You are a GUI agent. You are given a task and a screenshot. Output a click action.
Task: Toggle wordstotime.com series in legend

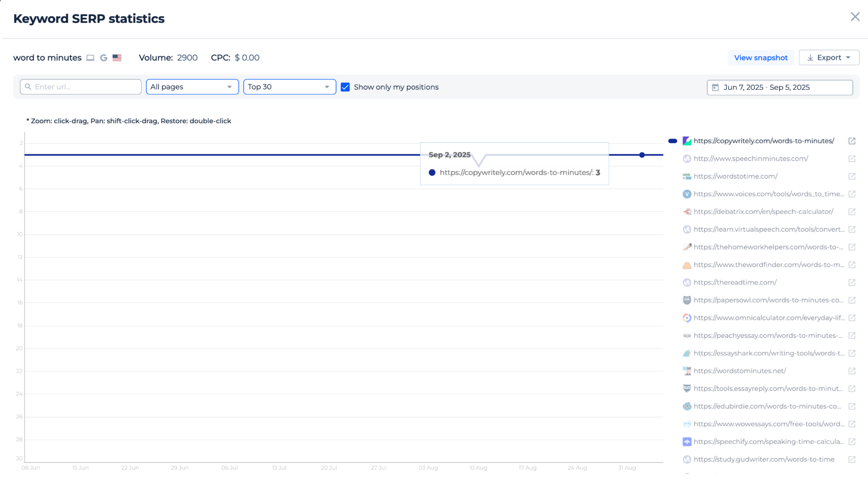tap(736, 177)
